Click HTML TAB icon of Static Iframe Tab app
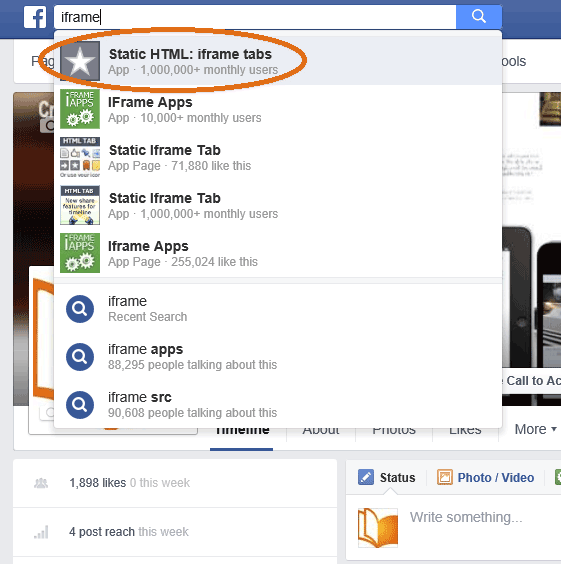This screenshot has height=564, width=561. coord(80,205)
